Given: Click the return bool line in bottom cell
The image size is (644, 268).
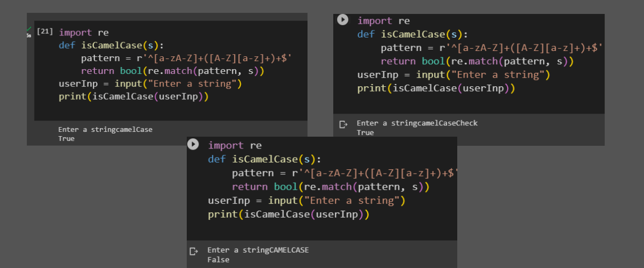Looking at the screenshot, I should coord(331,187).
